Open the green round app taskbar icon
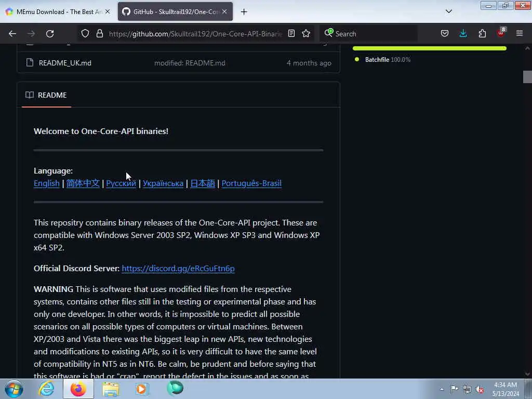This screenshot has height=399, width=532. 175,388
